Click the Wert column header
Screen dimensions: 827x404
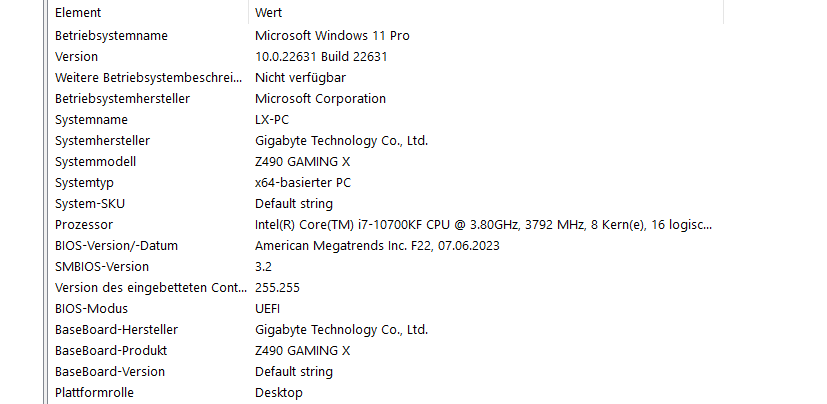click(x=486, y=12)
